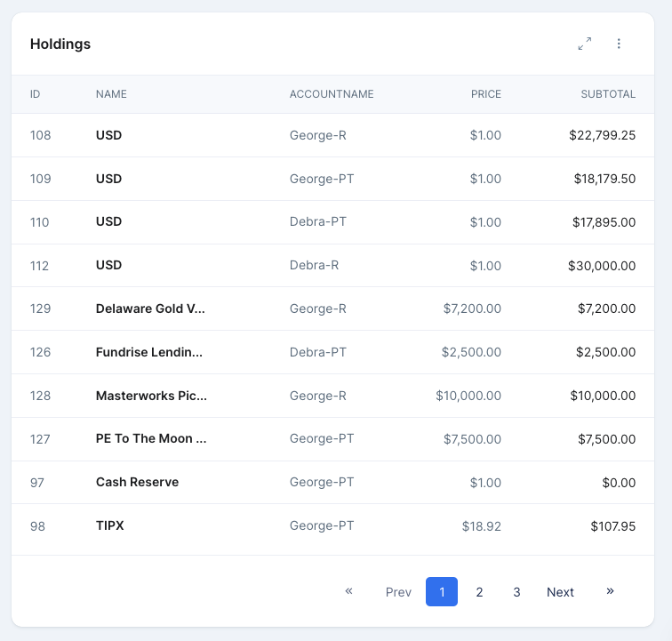Image resolution: width=672 pixels, height=641 pixels.
Task: Jump to last page with double-right arrow
Action: coord(610,591)
